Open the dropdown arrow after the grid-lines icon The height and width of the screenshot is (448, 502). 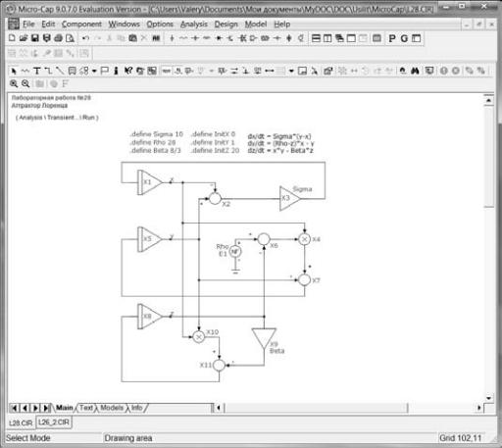coord(291,71)
